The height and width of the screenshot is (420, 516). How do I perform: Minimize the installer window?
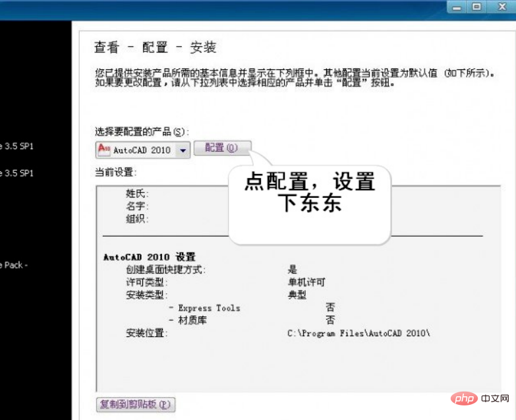pos(457,7)
